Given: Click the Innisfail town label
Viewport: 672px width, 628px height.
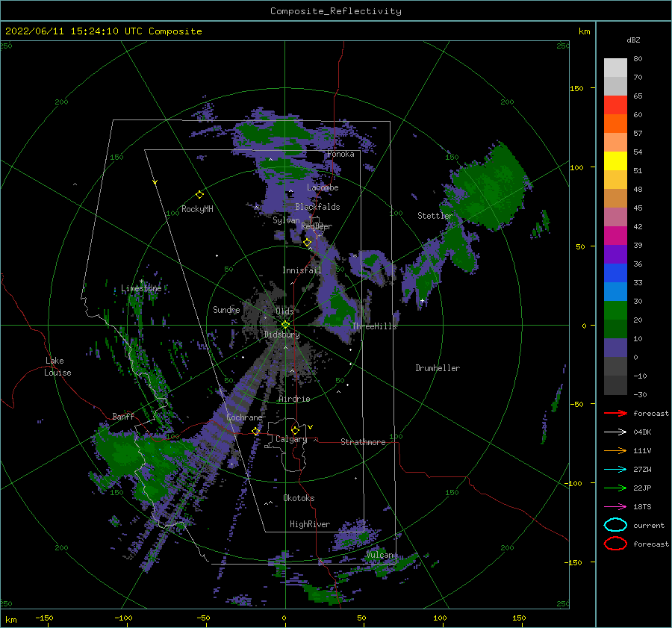Looking at the screenshot, I should coord(302,270).
